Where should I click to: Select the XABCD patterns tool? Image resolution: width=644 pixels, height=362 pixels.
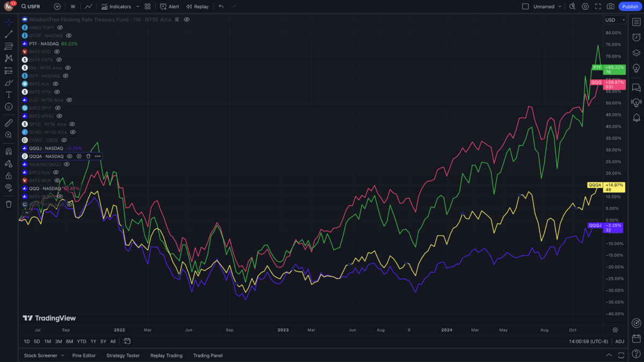click(x=9, y=58)
